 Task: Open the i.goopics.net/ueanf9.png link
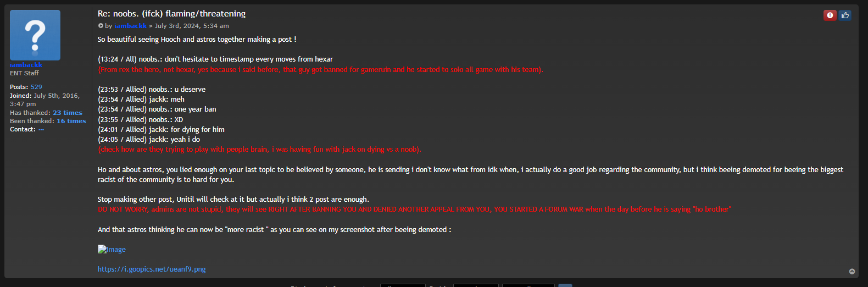coord(152,269)
